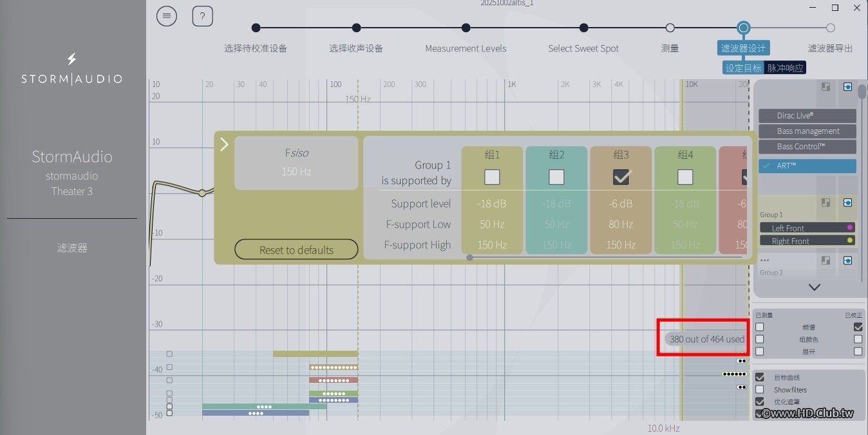Click the Group 2 header label
The width and height of the screenshot is (868, 435).
[x=771, y=273]
